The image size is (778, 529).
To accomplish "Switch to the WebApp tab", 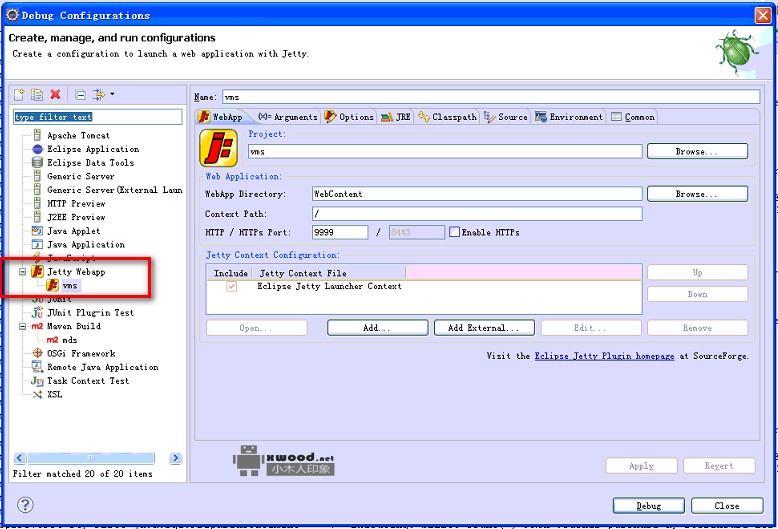I will click(221, 117).
